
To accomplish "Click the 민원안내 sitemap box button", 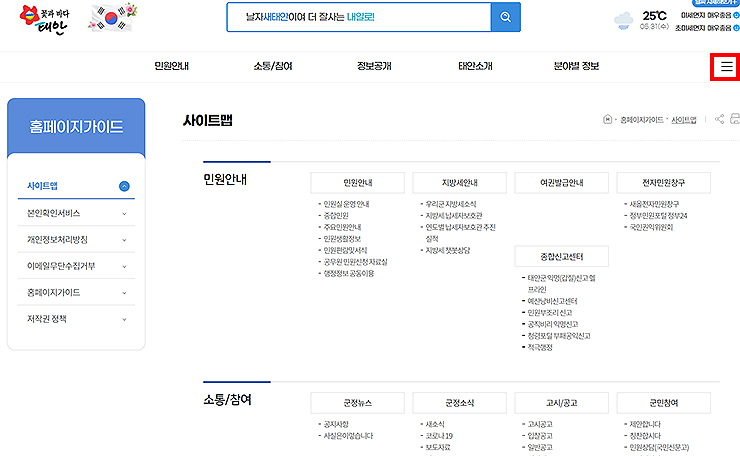I will point(357,183).
